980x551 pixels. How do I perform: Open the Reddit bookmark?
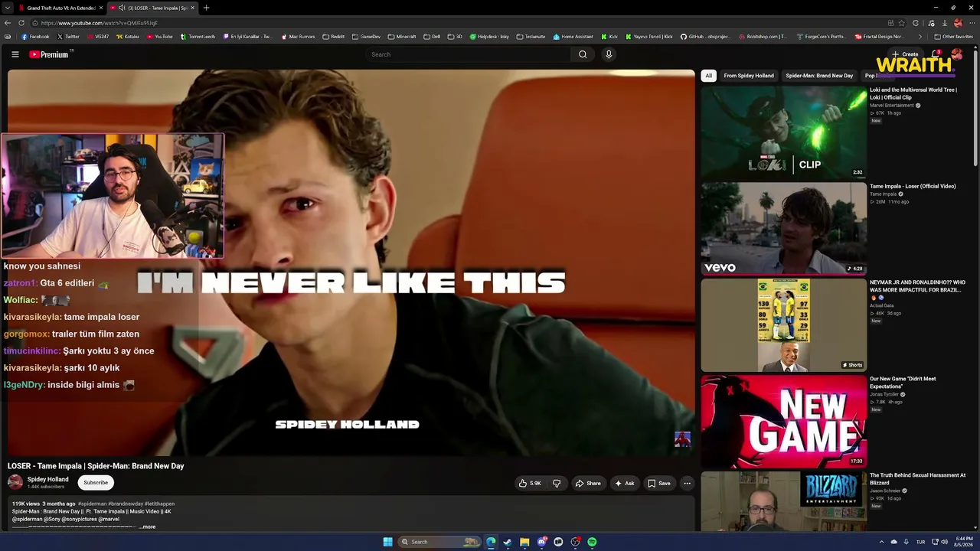[x=334, y=37]
